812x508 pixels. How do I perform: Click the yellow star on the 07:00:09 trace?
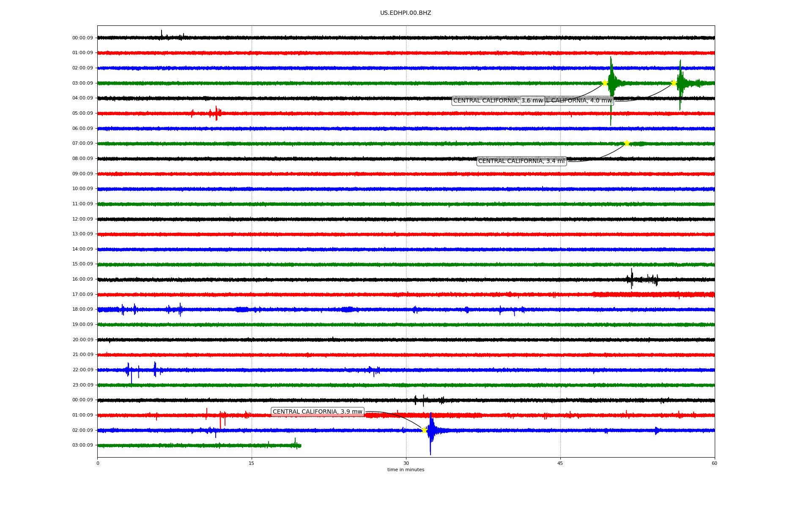point(626,143)
